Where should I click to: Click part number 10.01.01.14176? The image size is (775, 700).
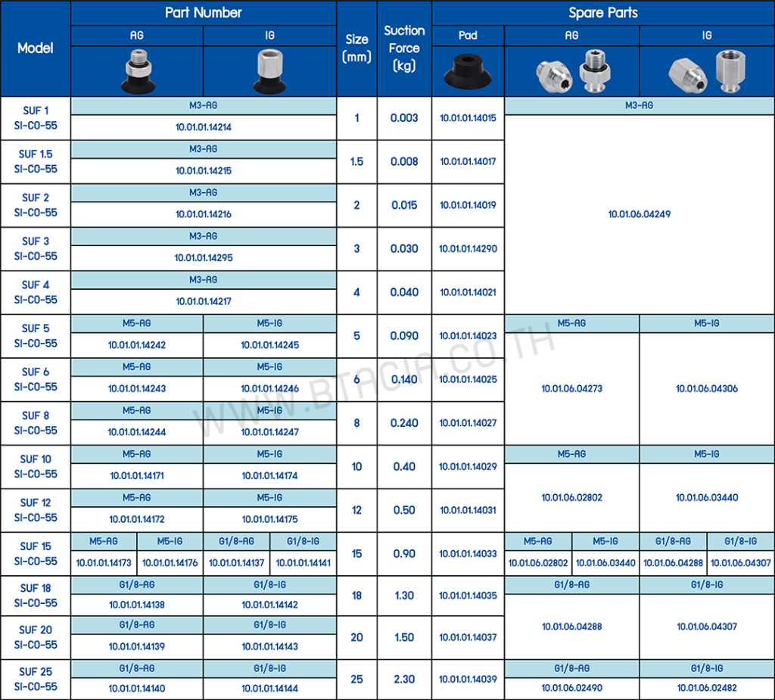pyautogui.click(x=170, y=562)
